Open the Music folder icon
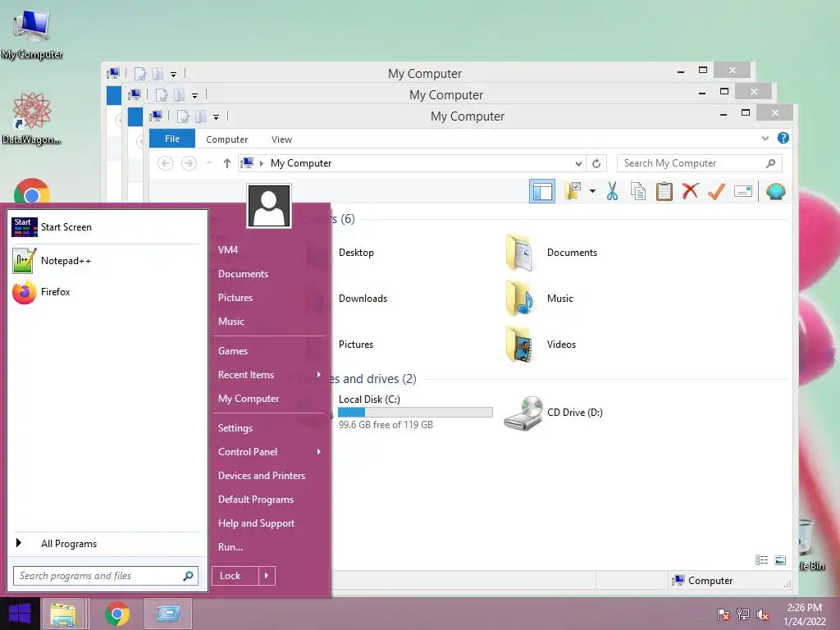 tap(519, 299)
